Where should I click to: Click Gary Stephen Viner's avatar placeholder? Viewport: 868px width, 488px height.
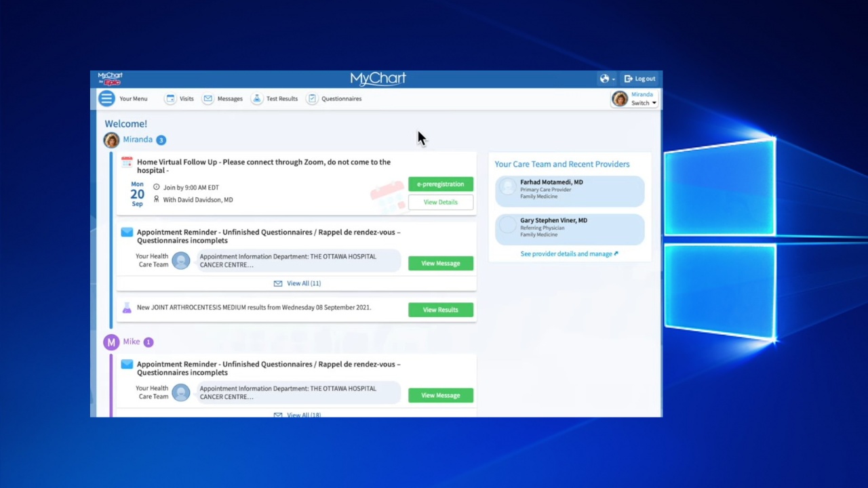(507, 225)
